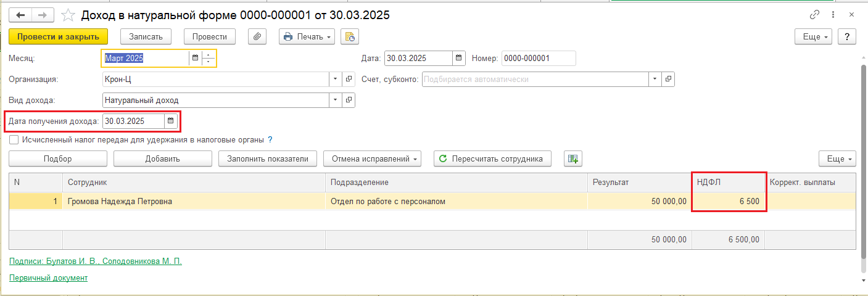868x296 pixels.
Task: Open calendar for Дата получения дохода
Action: (171, 120)
